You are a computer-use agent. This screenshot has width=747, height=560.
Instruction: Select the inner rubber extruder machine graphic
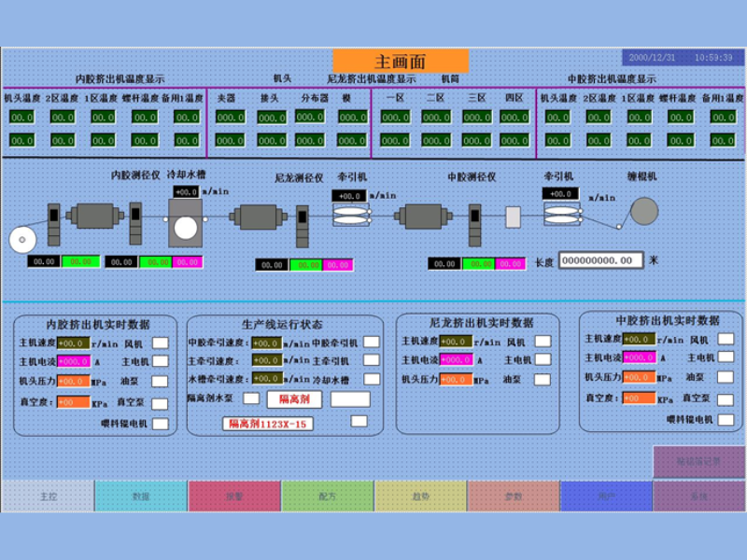pos(95,216)
